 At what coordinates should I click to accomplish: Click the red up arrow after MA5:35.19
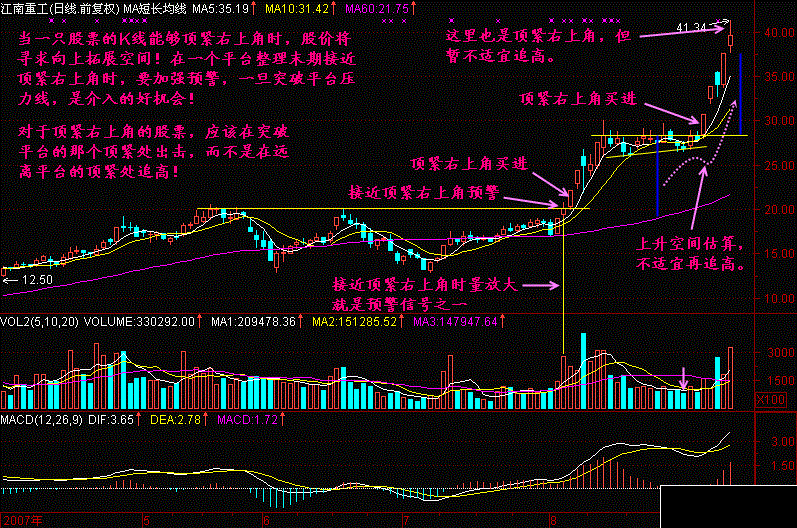(x=253, y=8)
